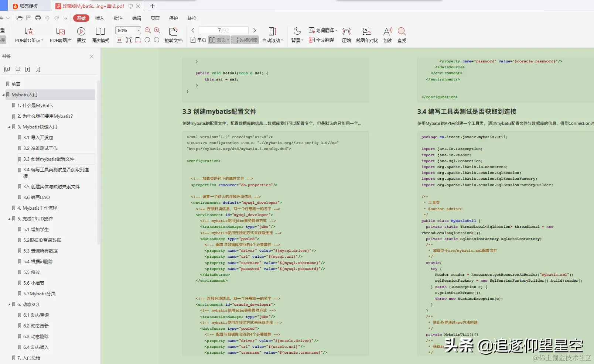Click the fit page icon

coord(129,40)
